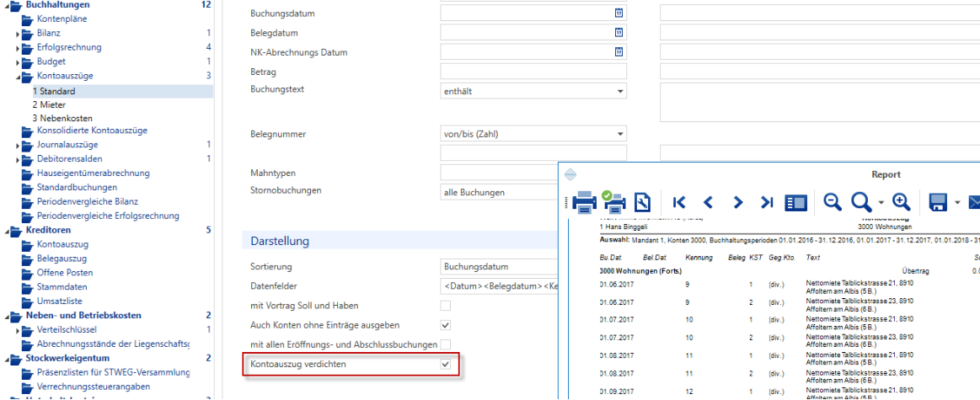Expand the Debitorensalden tree node
980x400 pixels.
(x=19, y=160)
